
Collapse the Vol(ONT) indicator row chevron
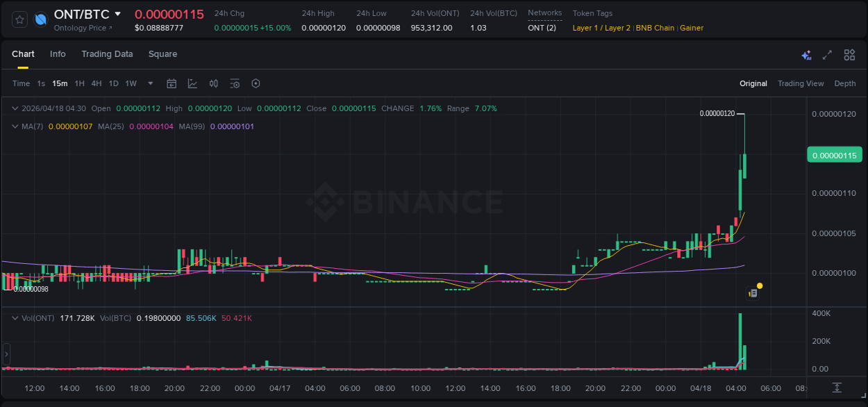(x=15, y=318)
